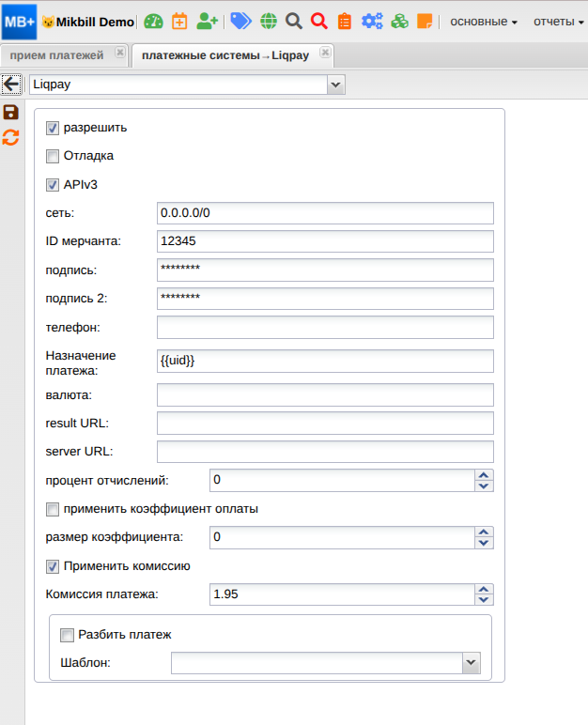Viewport: 588px width, 725px height.
Task: Click the процент отчислений number field
Action: pyautogui.click(x=342, y=481)
